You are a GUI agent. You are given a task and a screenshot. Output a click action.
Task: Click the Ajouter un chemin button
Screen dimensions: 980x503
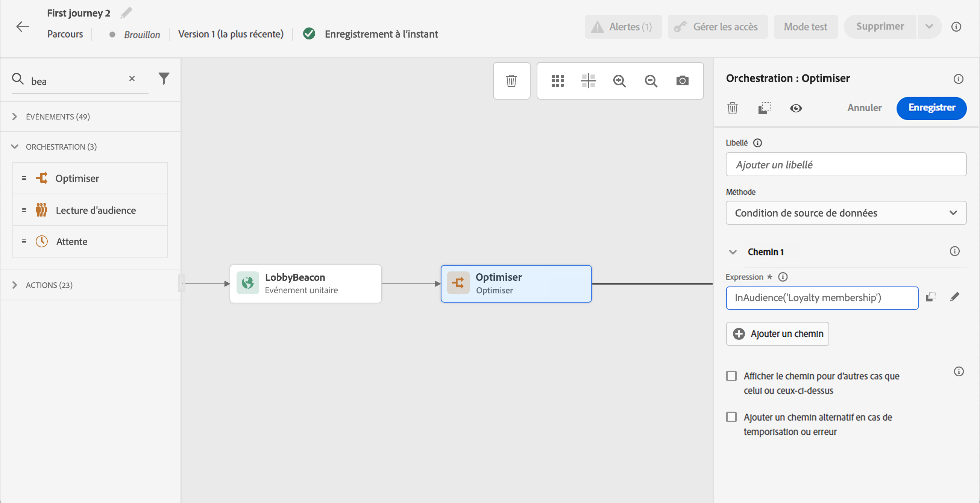[x=777, y=334]
